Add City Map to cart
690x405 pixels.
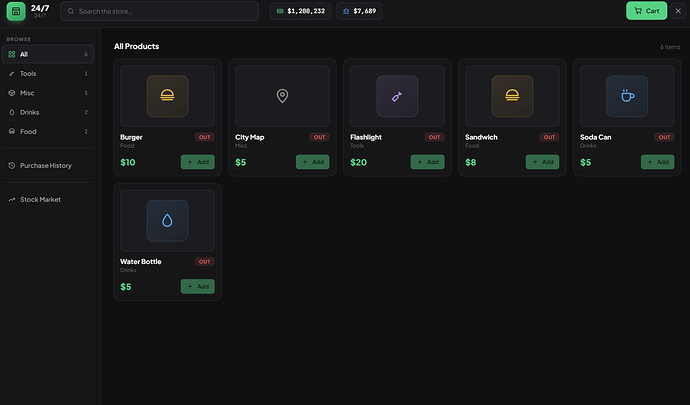pos(312,162)
